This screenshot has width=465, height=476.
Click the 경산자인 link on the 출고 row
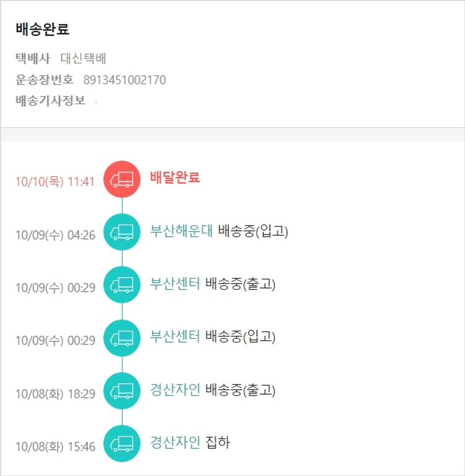tap(175, 390)
